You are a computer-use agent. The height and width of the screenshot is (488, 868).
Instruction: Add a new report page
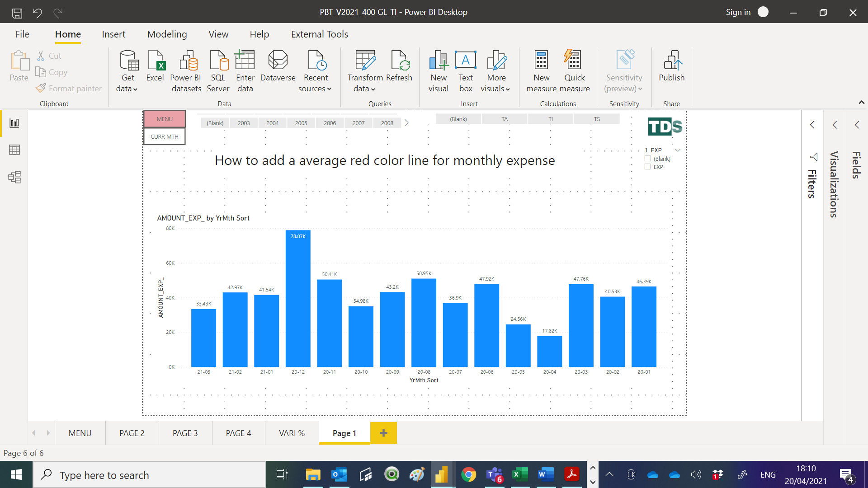[383, 433]
